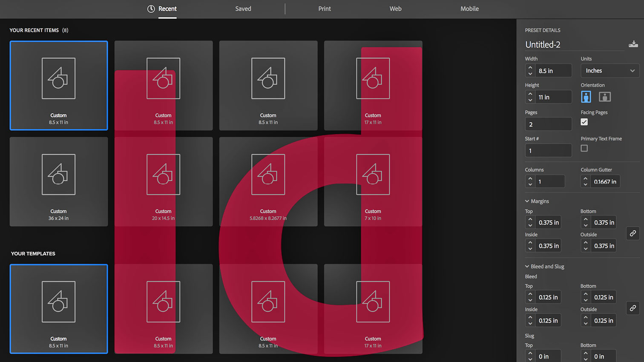Toggle the margins link chain icon
644x362 pixels.
(633, 233)
